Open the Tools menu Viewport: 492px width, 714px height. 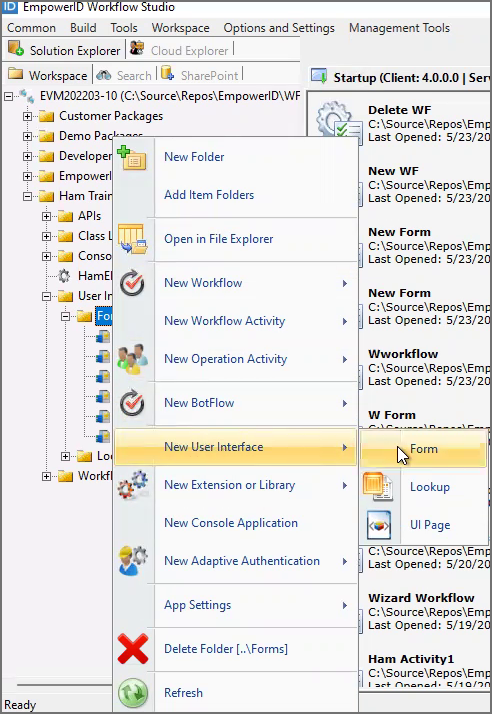click(x=124, y=28)
